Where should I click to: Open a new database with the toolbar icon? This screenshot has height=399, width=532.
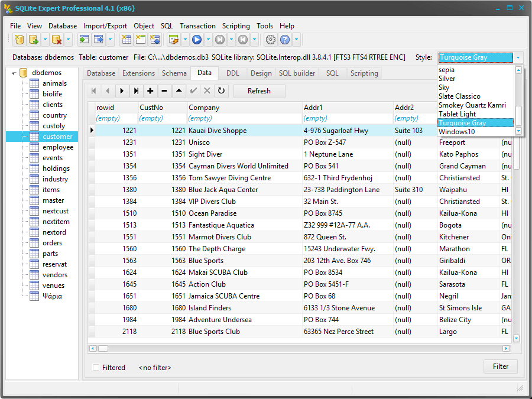19,39
